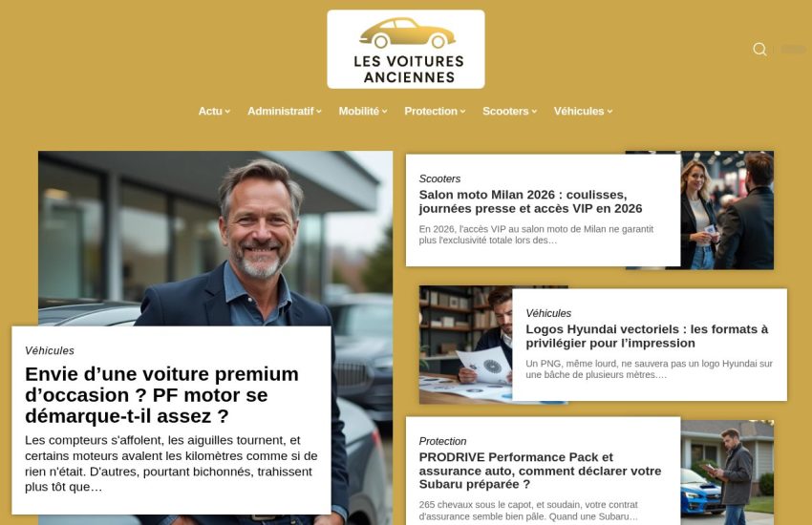Open the Mobilité submenu chevron

pos(385,112)
